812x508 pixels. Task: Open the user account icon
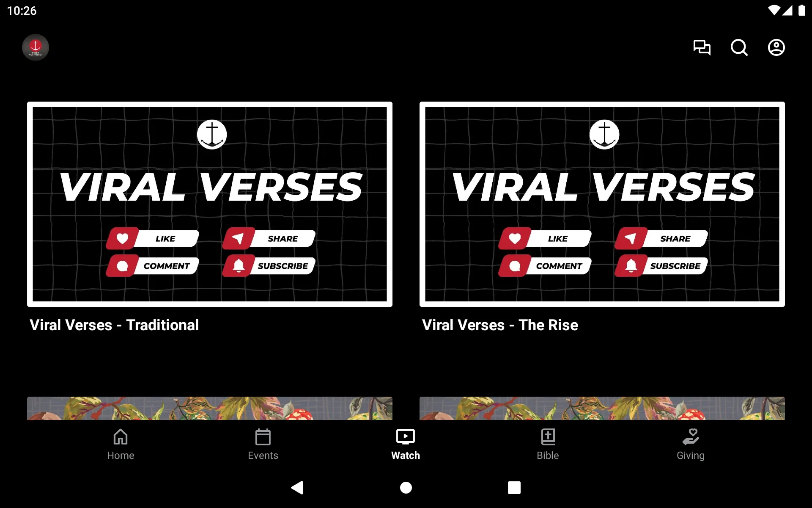click(776, 47)
